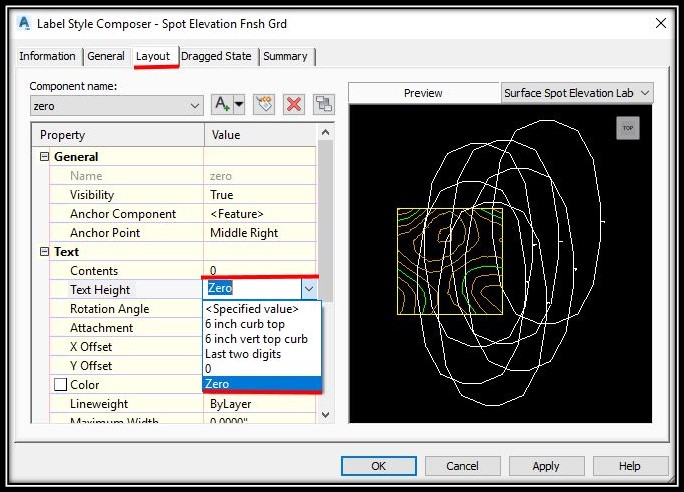Click the contour preview thumbnail
Viewport: 684px width, 492px height.
point(449,261)
